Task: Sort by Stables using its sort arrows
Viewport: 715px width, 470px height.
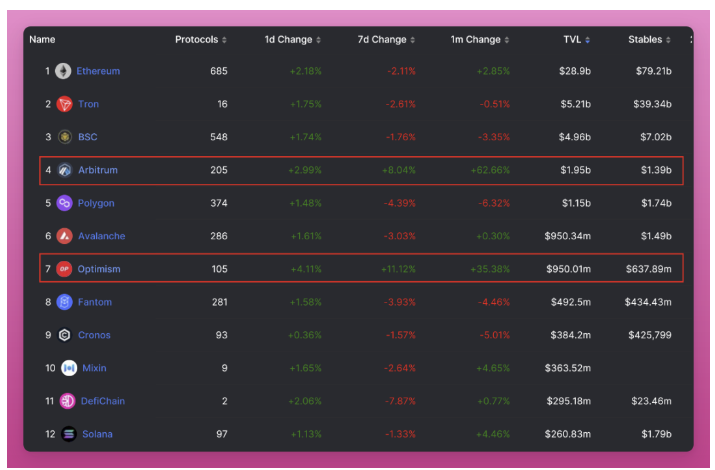Action: 668,40
